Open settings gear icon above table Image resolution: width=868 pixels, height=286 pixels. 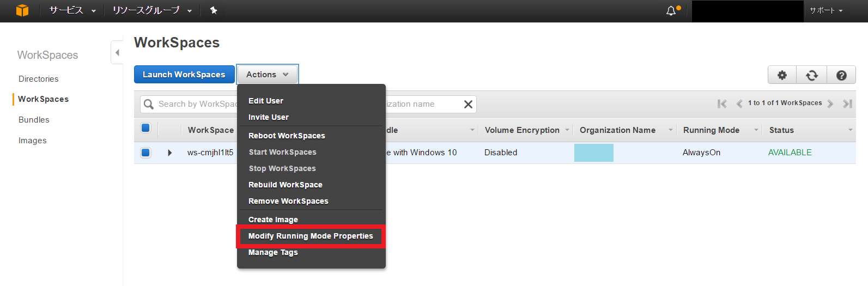click(x=782, y=75)
